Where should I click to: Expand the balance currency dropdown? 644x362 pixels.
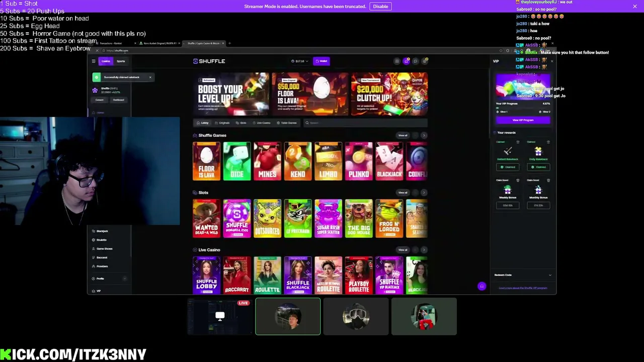click(299, 61)
